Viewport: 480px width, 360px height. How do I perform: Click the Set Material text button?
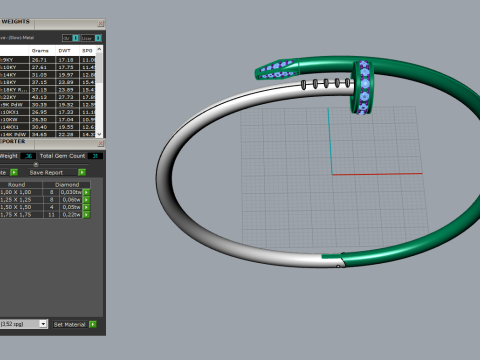point(69,324)
